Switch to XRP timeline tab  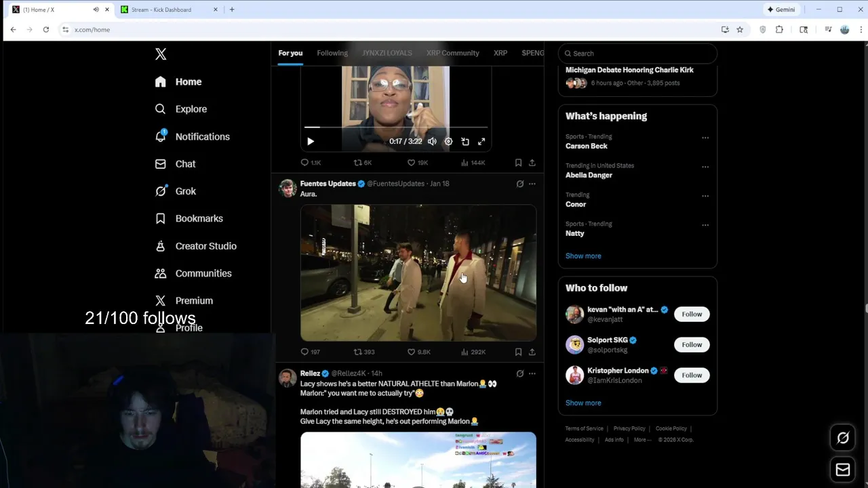(x=500, y=53)
